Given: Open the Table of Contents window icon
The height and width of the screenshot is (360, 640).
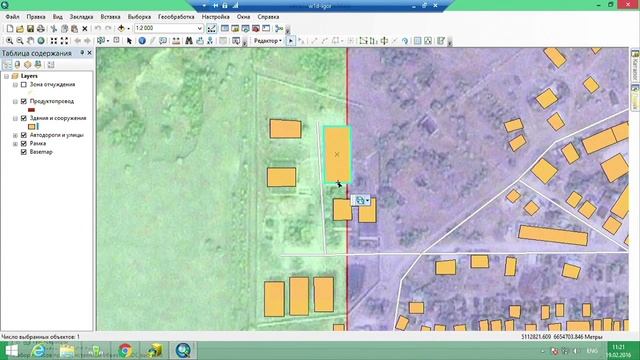Looking at the screenshot, I should [x=225, y=29].
